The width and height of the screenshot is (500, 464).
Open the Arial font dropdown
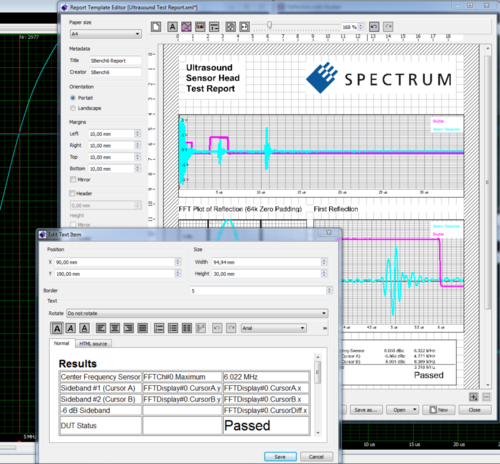point(273,328)
